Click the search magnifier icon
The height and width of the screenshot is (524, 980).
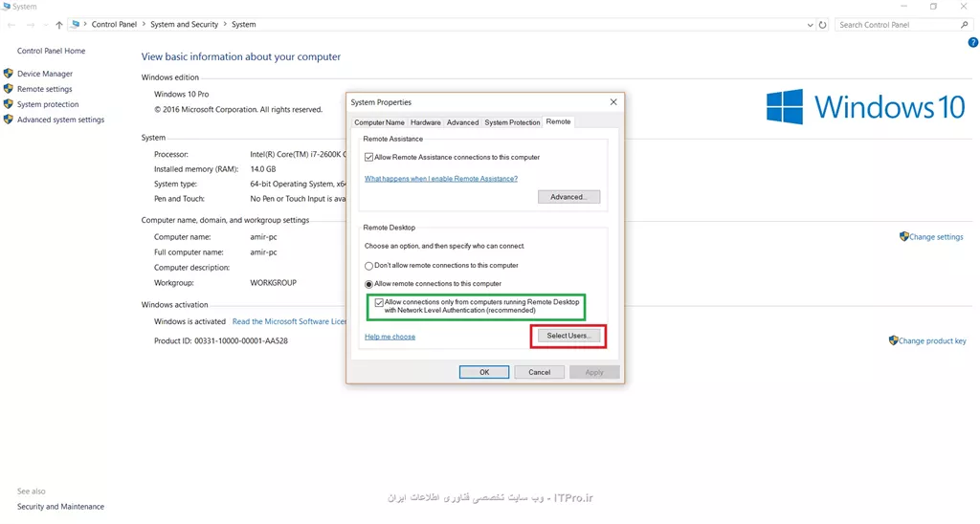pos(965,25)
